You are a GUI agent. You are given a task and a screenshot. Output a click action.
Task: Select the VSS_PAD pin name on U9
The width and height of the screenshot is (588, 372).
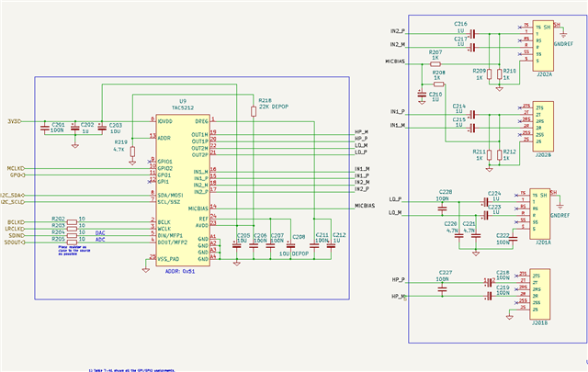click(168, 259)
